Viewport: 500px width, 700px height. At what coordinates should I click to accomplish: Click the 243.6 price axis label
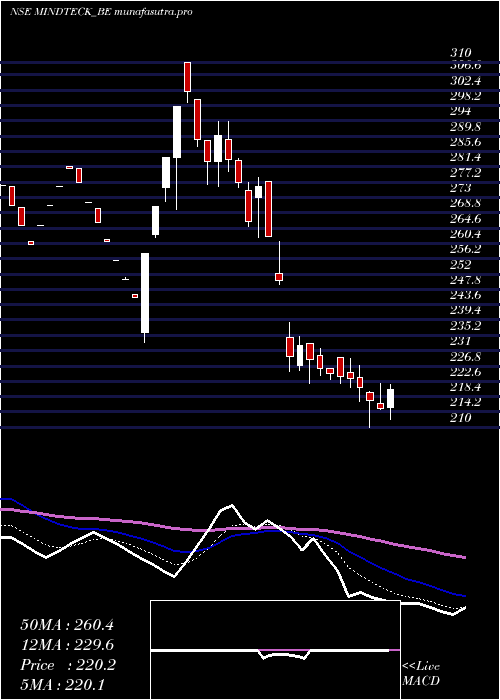pyautogui.click(x=466, y=295)
